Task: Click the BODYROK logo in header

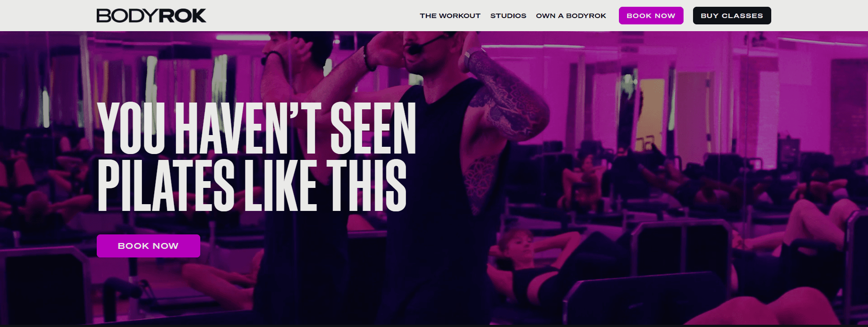Action: tap(151, 16)
